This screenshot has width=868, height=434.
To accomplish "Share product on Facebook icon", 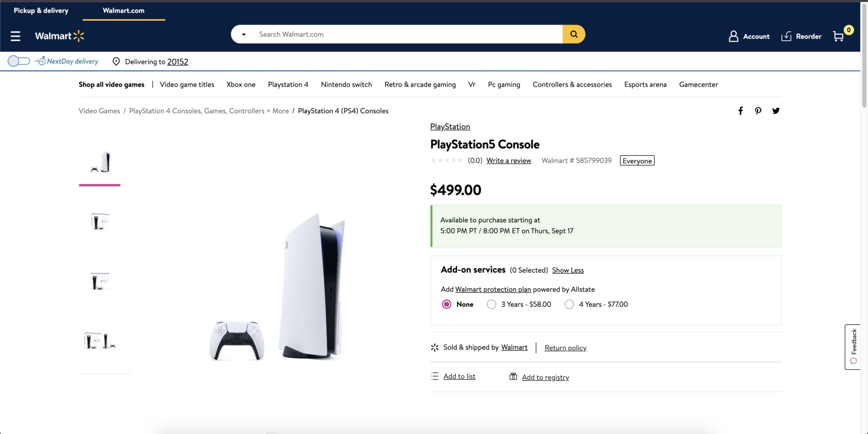I will click(740, 111).
